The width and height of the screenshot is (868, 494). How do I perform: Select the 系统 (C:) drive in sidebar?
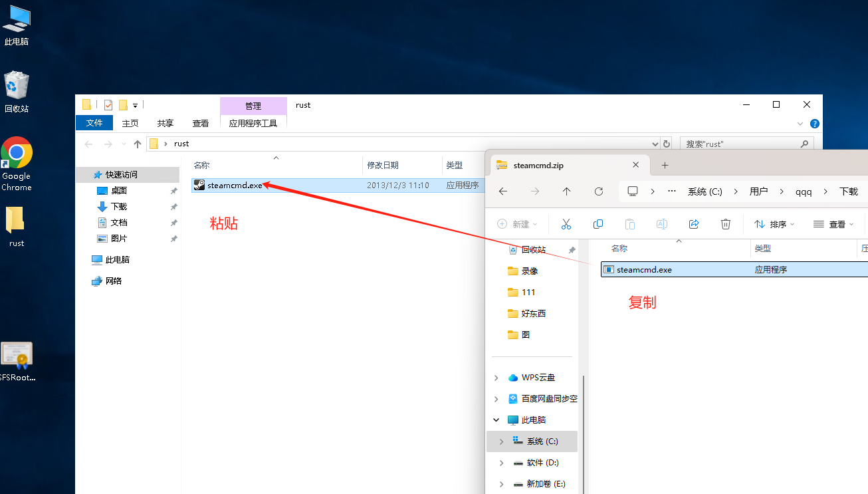pyautogui.click(x=532, y=441)
